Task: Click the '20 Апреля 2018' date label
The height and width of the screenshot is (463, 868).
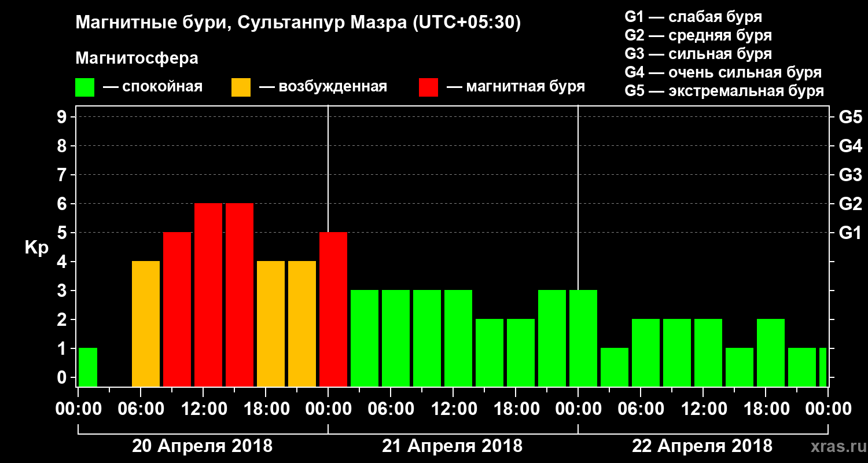Action: [x=202, y=446]
